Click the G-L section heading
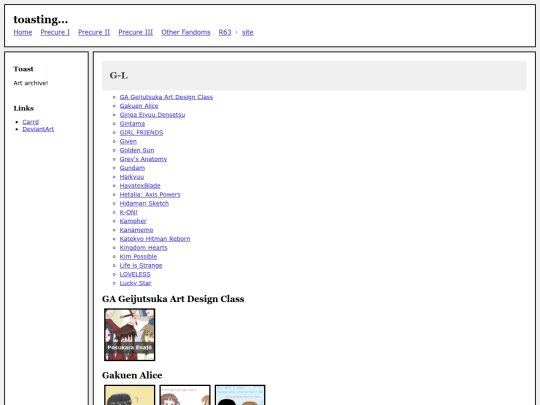The height and width of the screenshot is (405, 540). [119, 75]
